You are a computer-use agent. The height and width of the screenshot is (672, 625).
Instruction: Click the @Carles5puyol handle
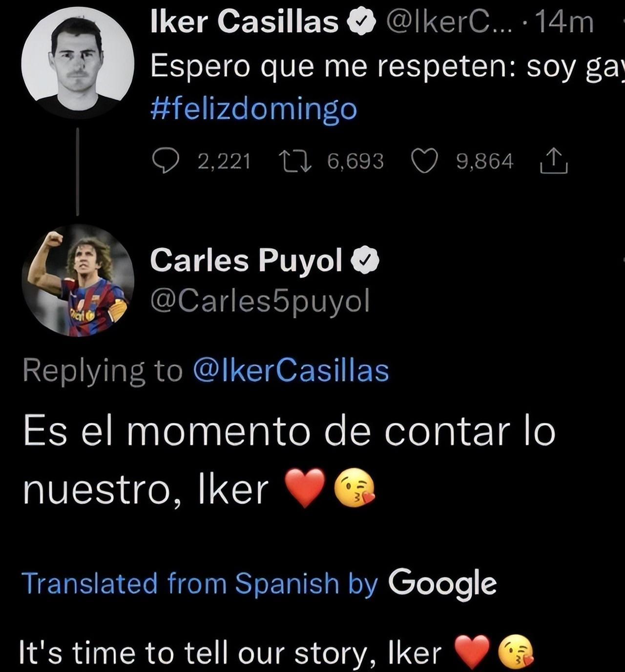tap(260, 301)
